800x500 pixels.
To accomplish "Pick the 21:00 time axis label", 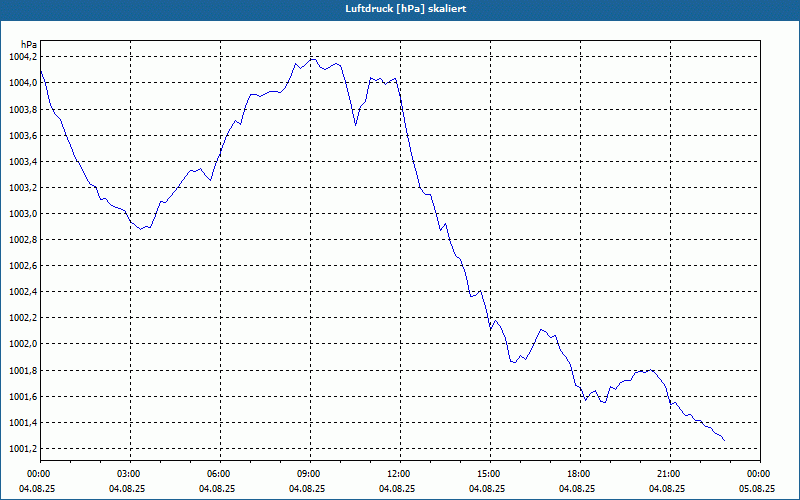I will tap(670, 474).
